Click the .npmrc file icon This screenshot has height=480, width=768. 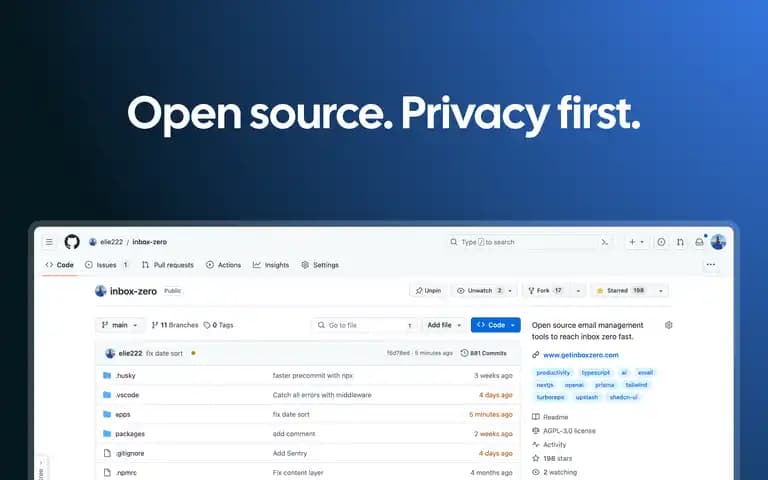click(x=107, y=473)
